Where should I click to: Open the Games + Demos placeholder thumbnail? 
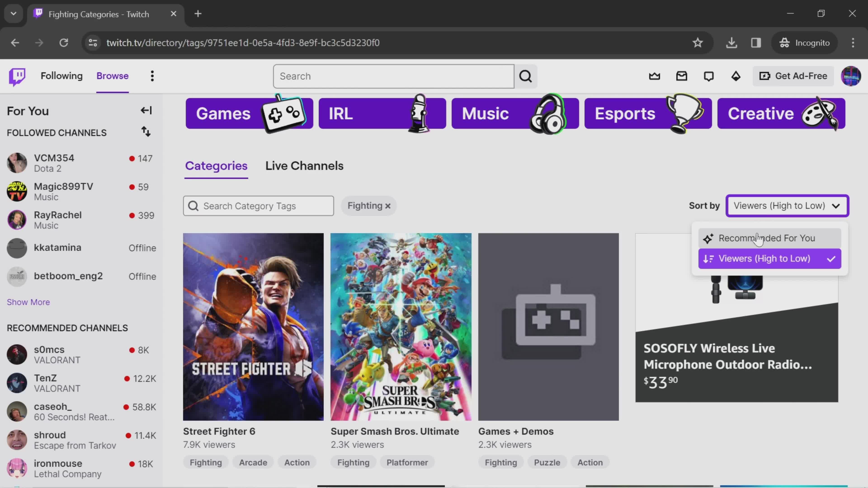(548, 327)
